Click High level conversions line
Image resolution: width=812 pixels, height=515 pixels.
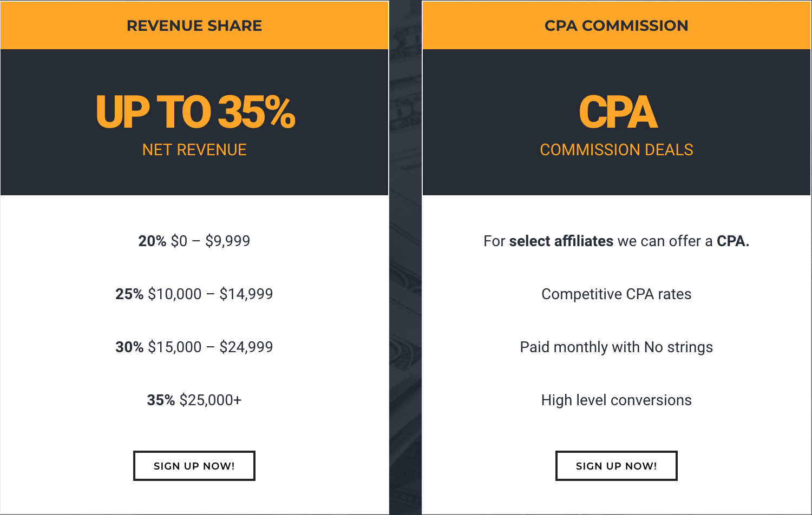[617, 400]
